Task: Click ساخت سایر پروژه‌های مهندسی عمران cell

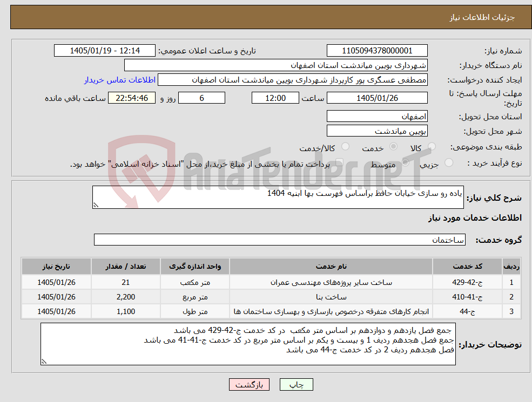Action: 331,282
